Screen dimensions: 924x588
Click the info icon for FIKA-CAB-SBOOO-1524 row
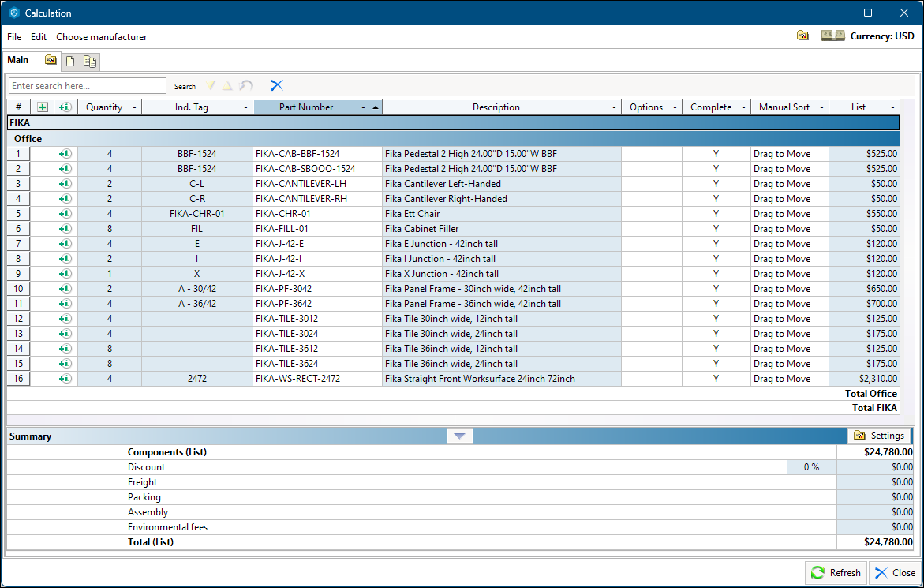coord(65,168)
